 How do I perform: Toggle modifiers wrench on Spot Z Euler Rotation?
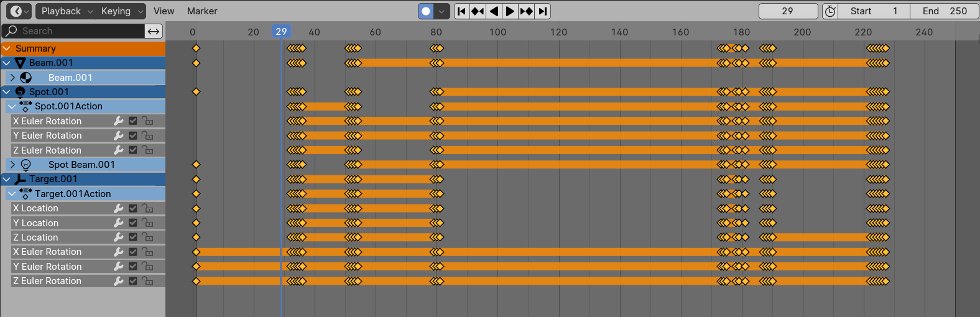point(119,150)
